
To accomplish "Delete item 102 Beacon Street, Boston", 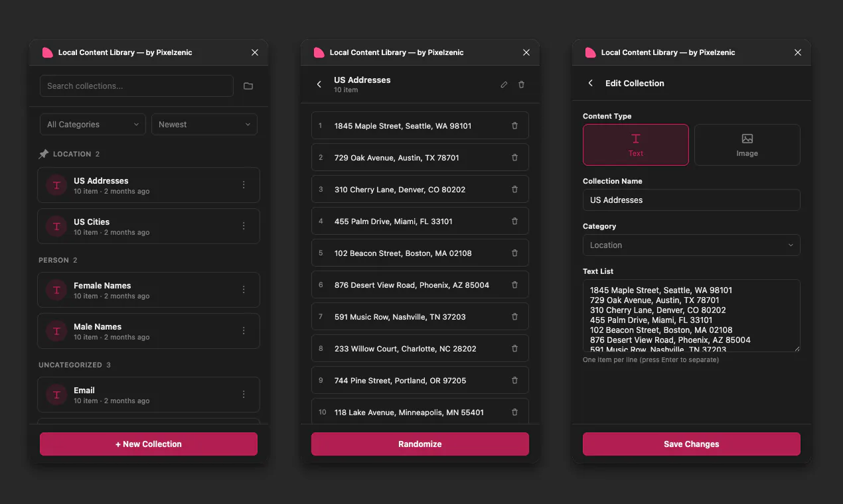I will tap(514, 253).
